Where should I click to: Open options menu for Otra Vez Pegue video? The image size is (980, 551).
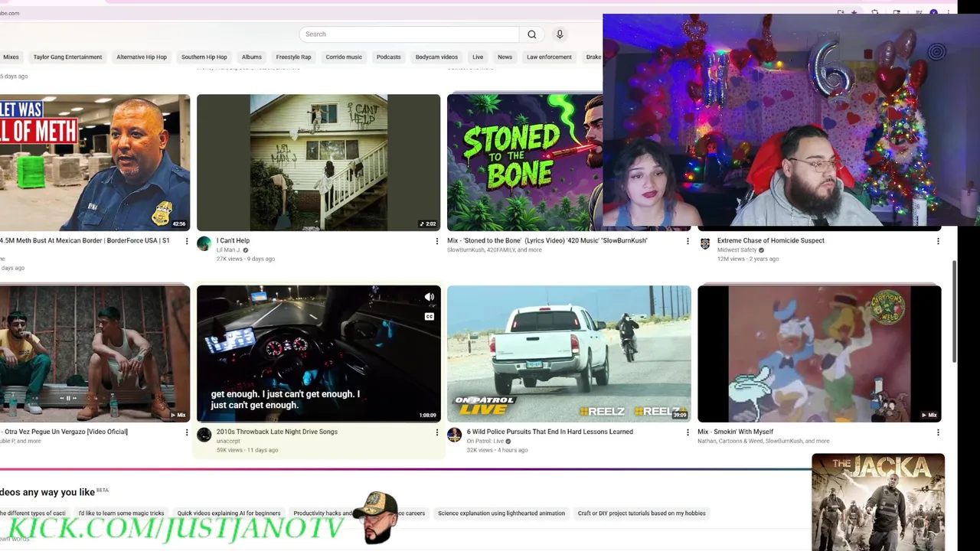coord(187,432)
